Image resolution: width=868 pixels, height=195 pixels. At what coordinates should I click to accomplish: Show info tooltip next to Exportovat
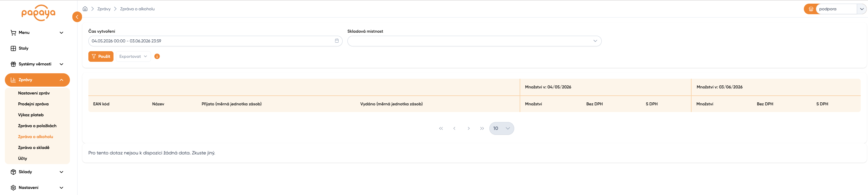click(x=157, y=56)
